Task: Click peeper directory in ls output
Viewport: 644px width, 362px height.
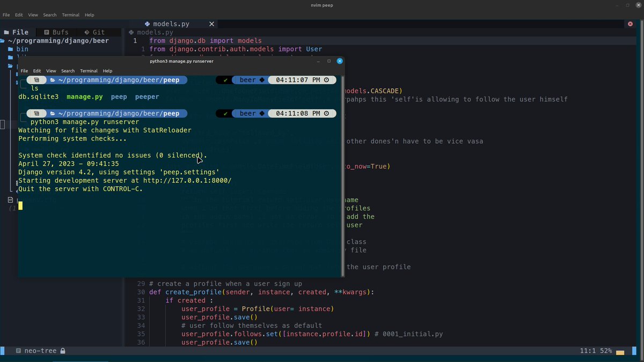Action: tap(147, 97)
